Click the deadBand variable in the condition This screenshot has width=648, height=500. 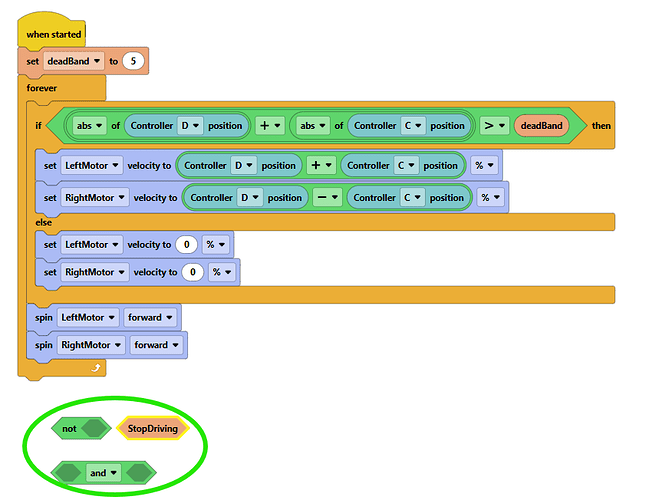[x=541, y=126]
